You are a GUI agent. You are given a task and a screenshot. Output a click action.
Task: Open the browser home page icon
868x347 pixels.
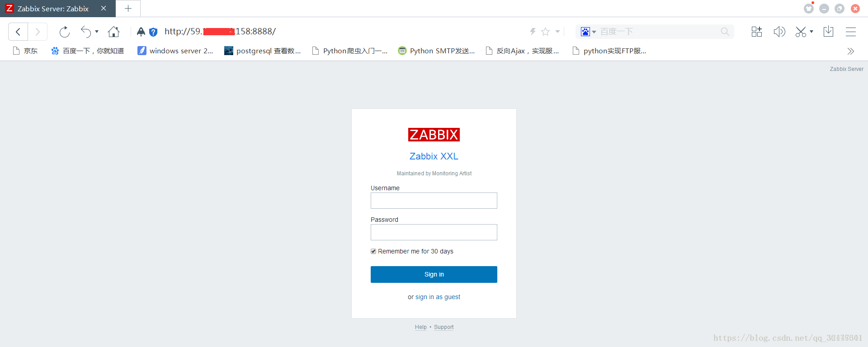coord(113,32)
